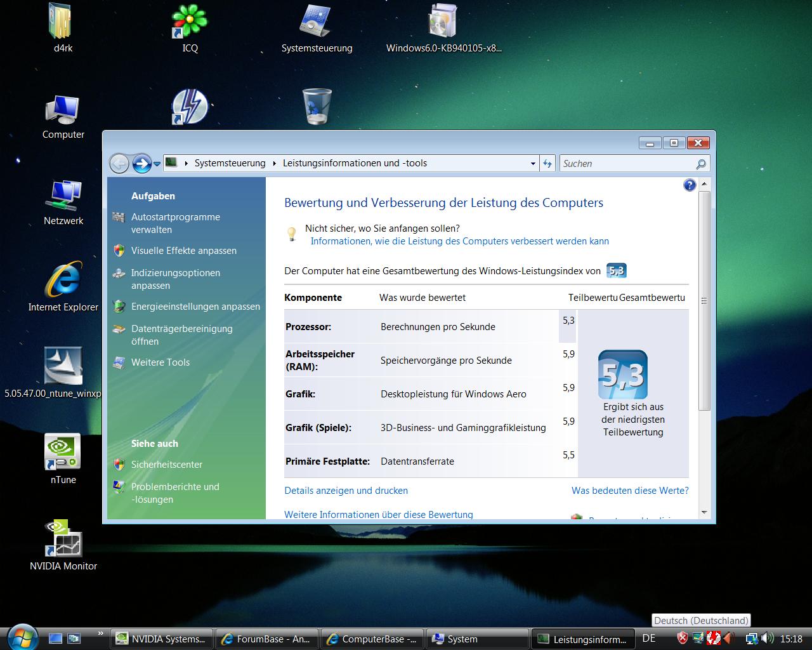The width and height of the screenshot is (812, 650).
Task: Open recent pages dropdown beside navigation arrows
Action: [x=157, y=164]
